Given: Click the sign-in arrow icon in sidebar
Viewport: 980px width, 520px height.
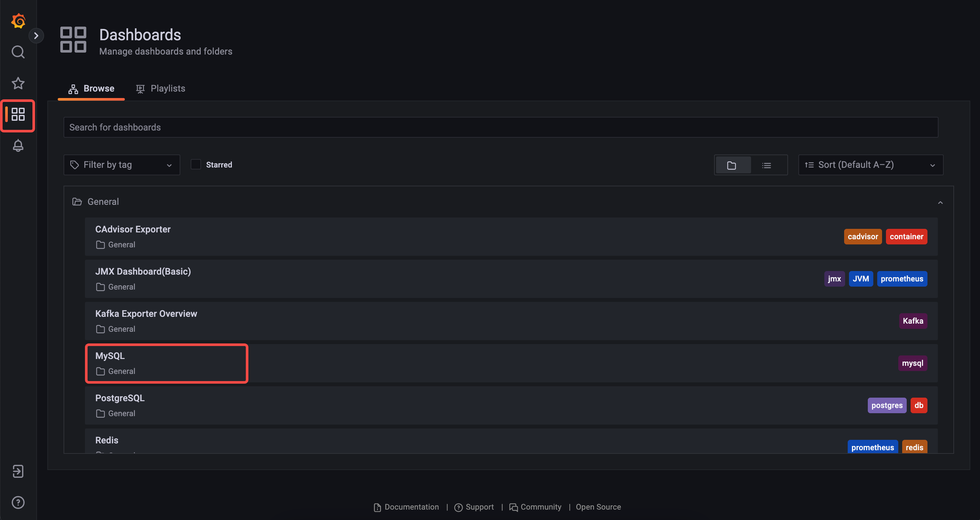Looking at the screenshot, I should point(18,471).
